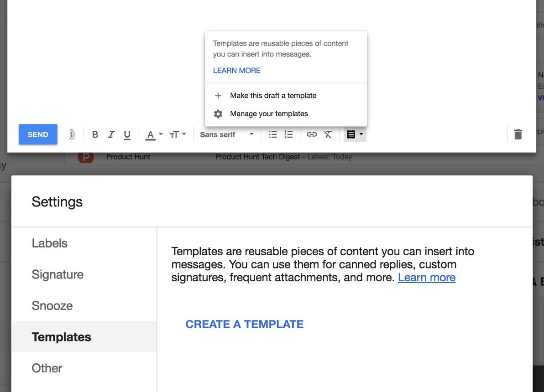Open the Signature settings tab
This screenshot has width=544, height=392.
[58, 274]
